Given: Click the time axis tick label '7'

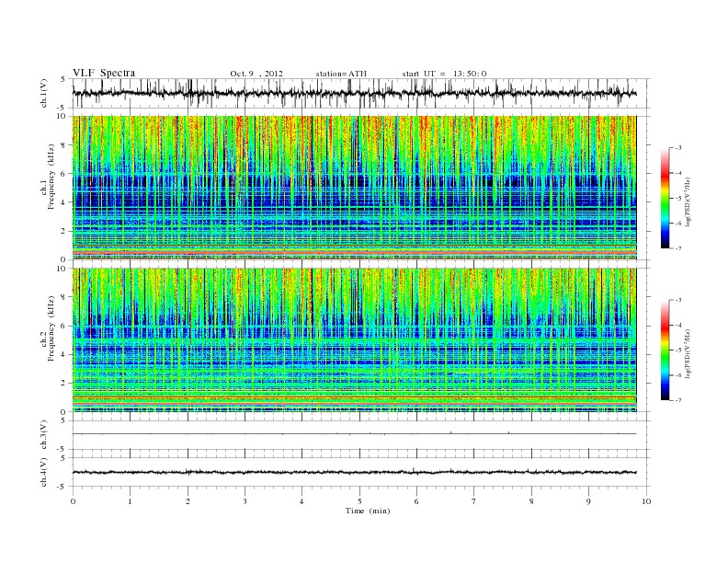Looking at the screenshot, I should click(474, 501).
